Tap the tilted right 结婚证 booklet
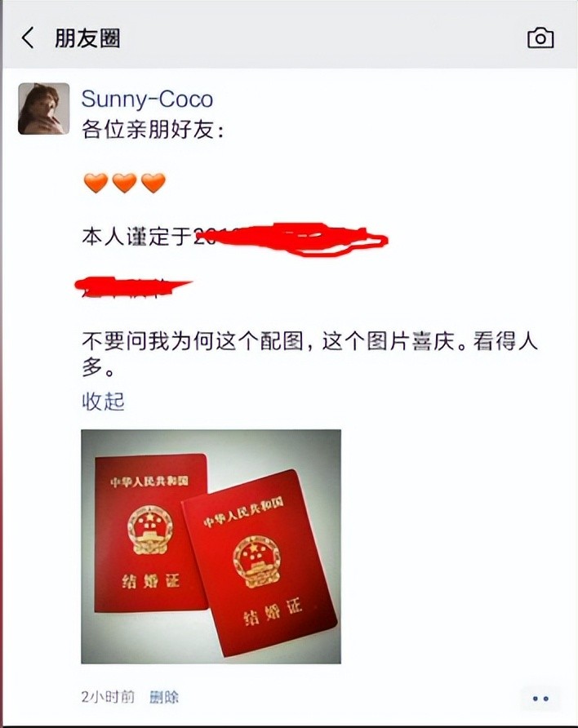Image resolution: width=578 pixels, height=728 pixels. [260, 563]
